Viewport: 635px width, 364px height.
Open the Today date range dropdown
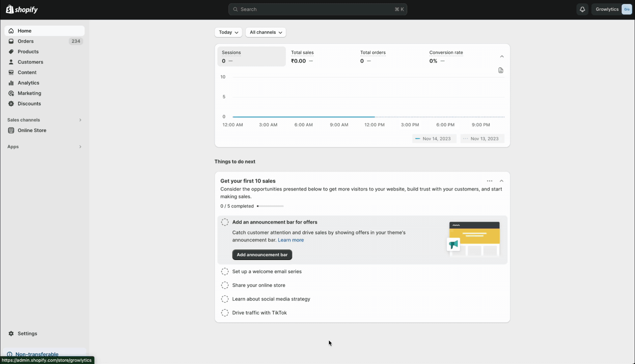(228, 32)
